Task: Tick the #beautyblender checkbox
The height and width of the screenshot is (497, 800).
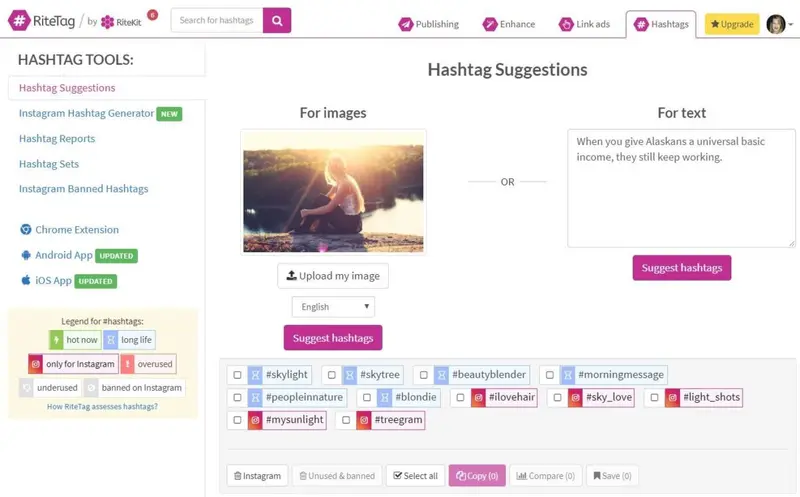Action: click(x=424, y=375)
